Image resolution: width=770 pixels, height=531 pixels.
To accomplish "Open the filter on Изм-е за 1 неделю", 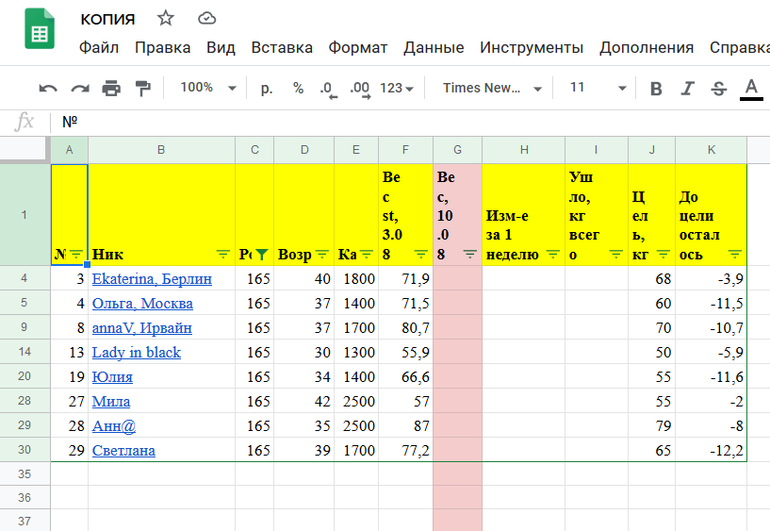I will click(553, 254).
